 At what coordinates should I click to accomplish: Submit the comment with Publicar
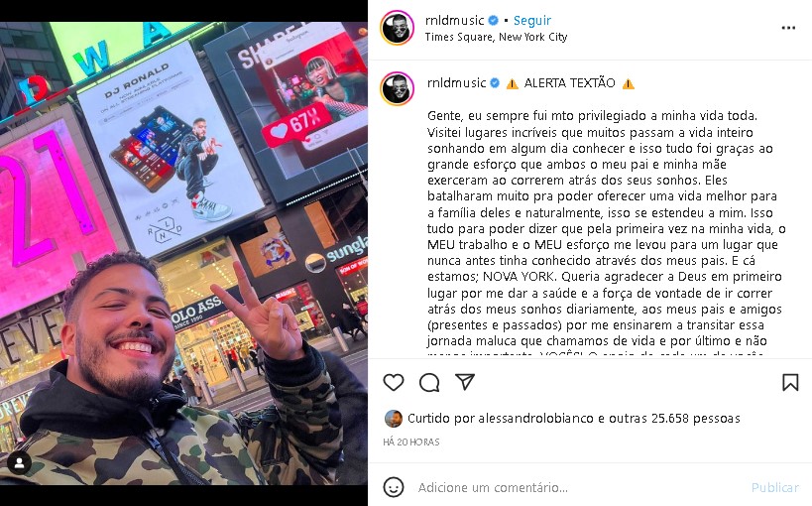tap(774, 487)
